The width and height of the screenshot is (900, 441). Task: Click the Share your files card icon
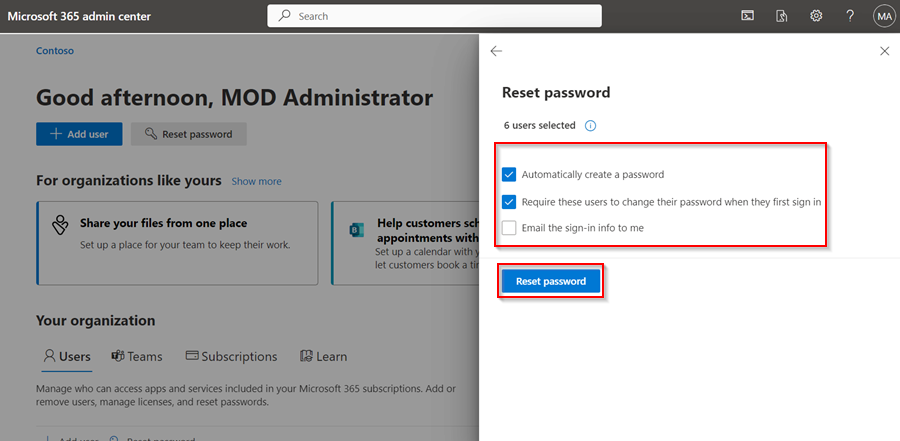pyautogui.click(x=60, y=225)
